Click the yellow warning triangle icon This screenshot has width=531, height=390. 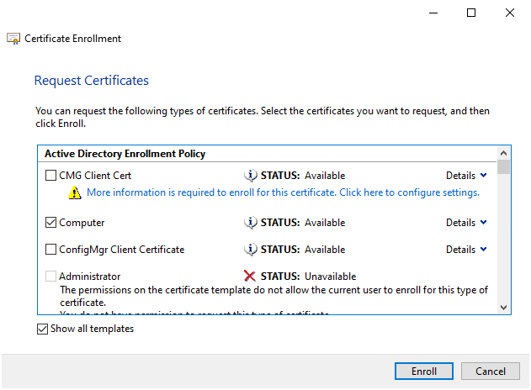[75, 193]
